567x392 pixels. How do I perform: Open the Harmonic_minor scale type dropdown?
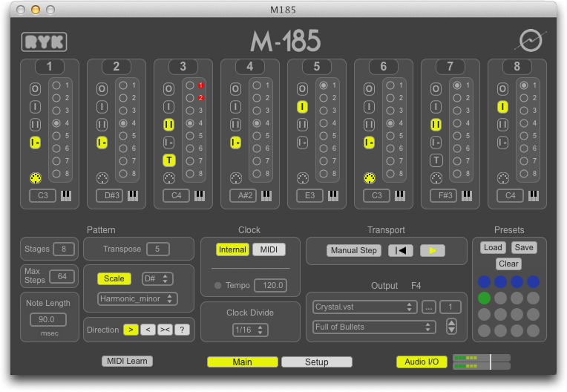(x=137, y=298)
